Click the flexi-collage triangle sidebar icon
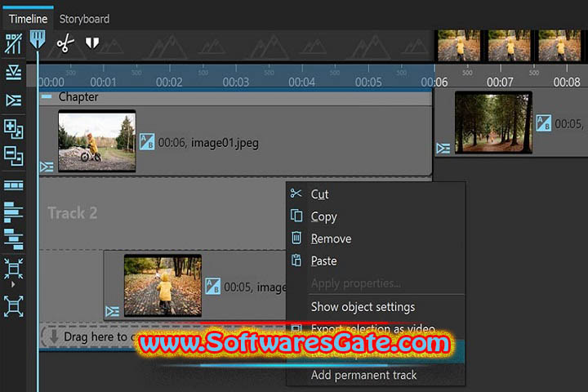 pyautogui.click(x=14, y=100)
